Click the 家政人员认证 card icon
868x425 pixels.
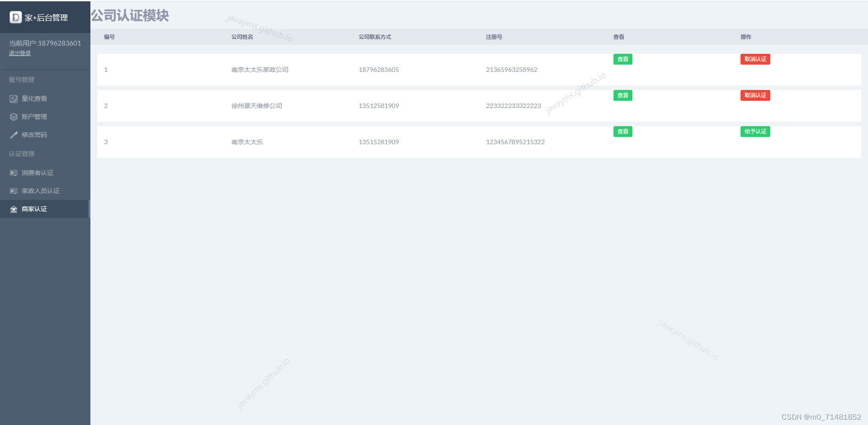coord(14,191)
